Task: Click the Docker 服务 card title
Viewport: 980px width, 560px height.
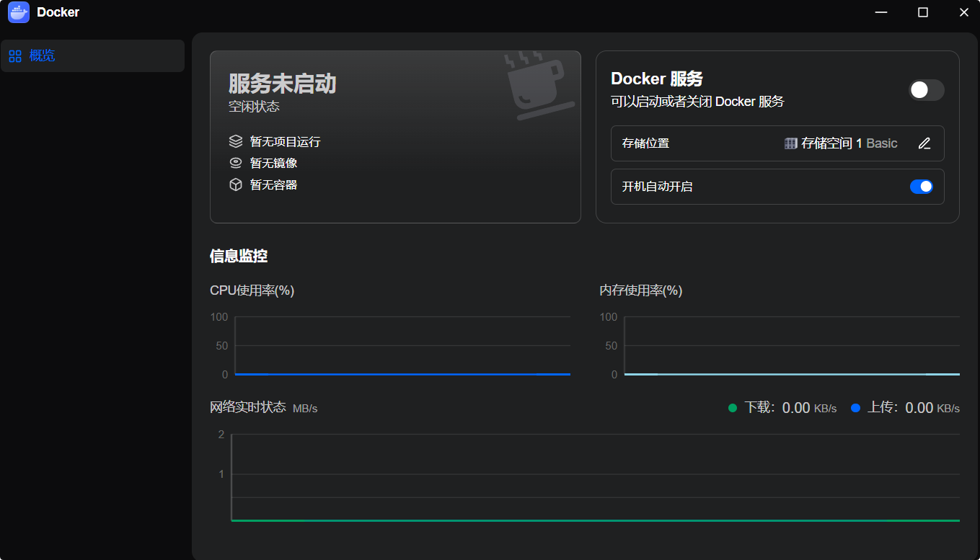Action: [x=656, y=79]
